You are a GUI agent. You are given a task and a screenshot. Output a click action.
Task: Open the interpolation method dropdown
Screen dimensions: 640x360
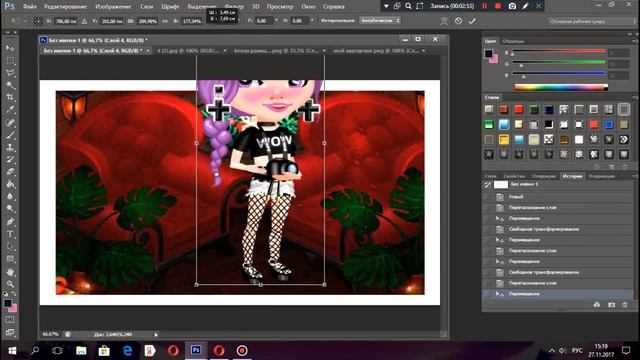click(380, 20)
